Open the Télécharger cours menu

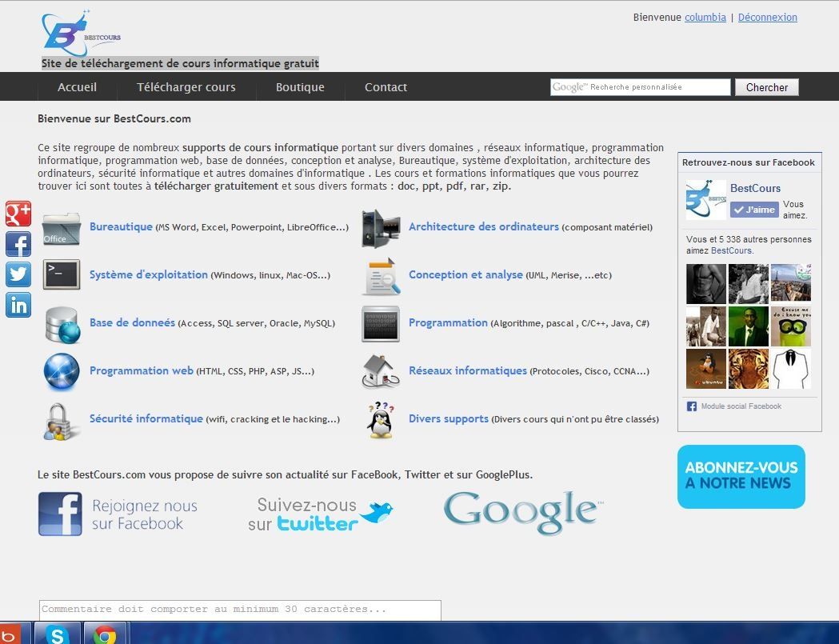186,87
